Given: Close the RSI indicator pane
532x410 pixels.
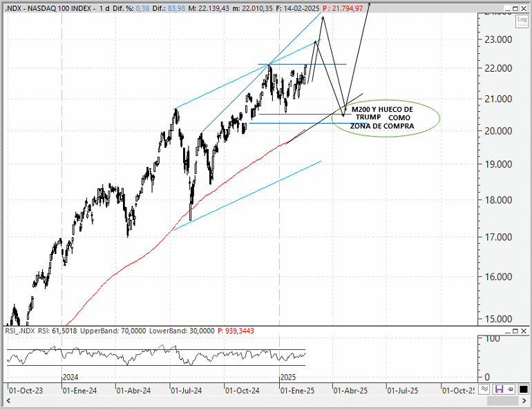Looking at the screenshot, I should click(x=524, y=331).
